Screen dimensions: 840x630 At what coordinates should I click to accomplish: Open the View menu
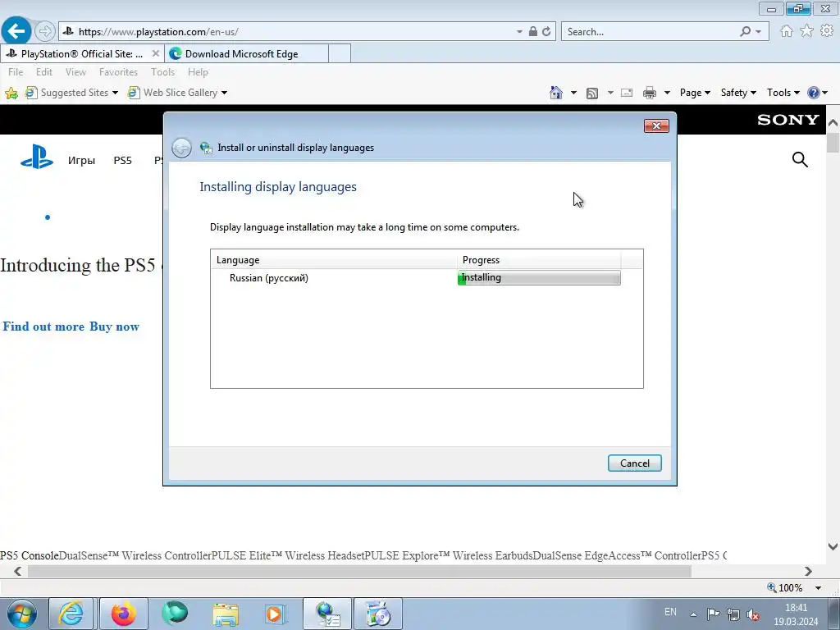coord(75,72)
